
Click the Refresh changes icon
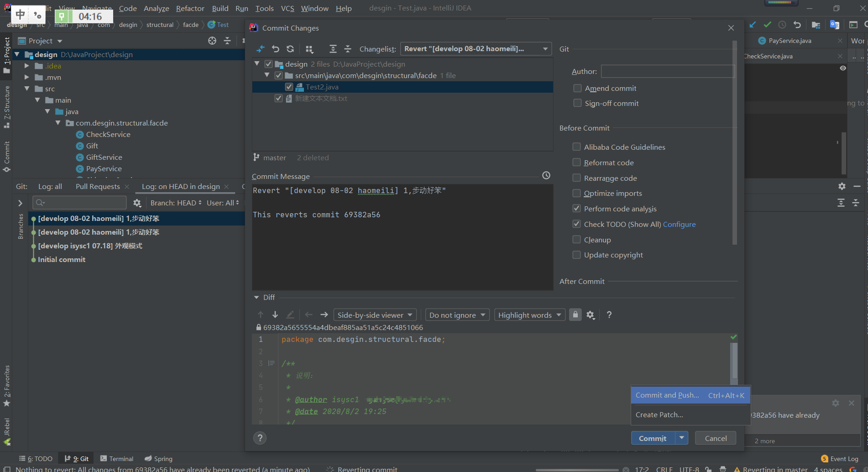click(290, 49)
